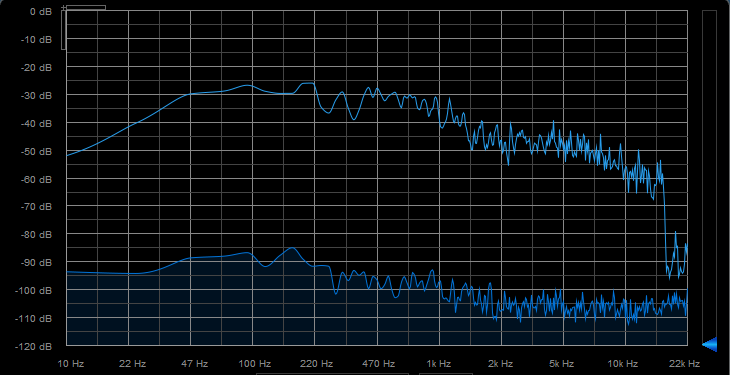This screenshot has height=375, width=730.
Task: Click the 5k Hz frequency label
Action: pyautogui.click(x=562, y=363)
